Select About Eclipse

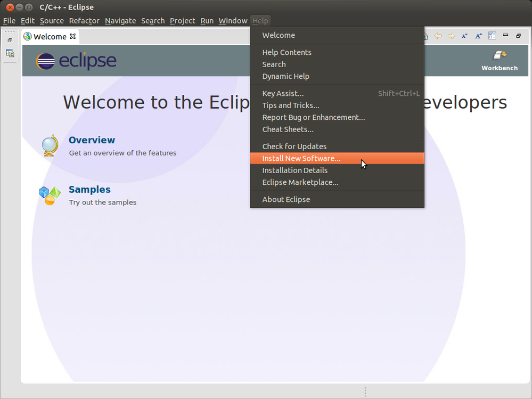pos(286,199)
